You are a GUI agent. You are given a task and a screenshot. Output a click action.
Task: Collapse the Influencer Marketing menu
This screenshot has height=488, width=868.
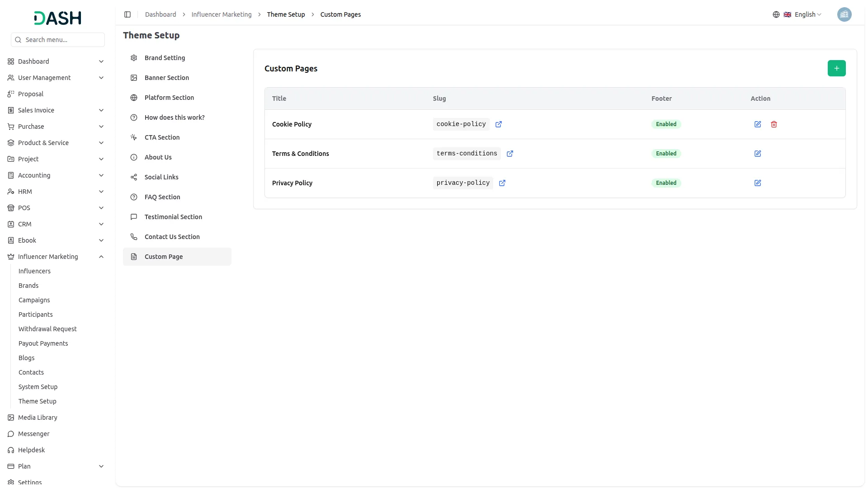point(101,257)
